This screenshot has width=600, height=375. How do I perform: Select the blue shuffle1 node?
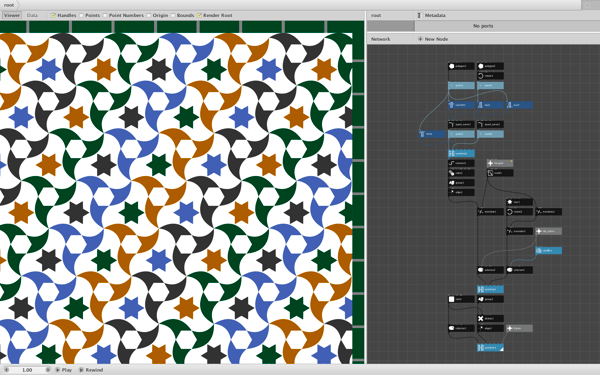[549, 251]
